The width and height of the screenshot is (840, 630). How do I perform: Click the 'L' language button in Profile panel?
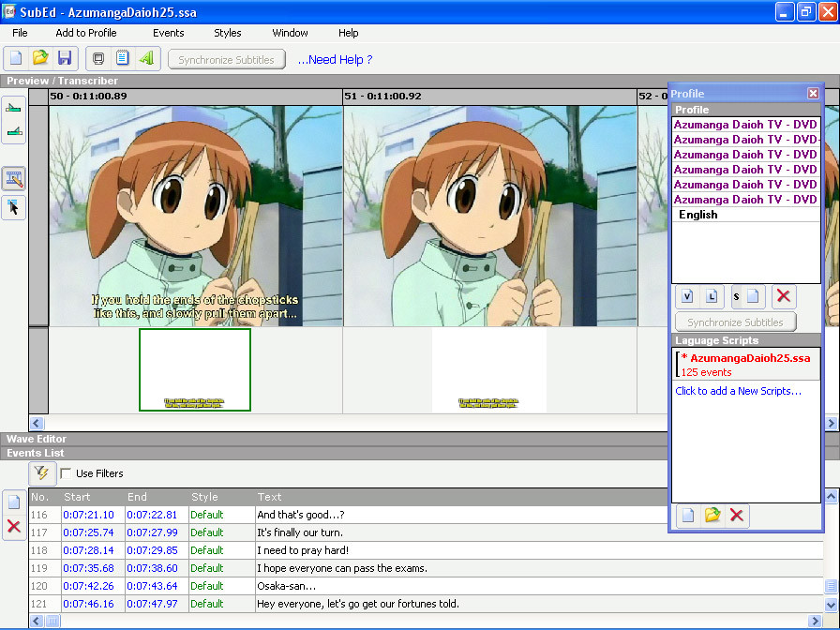coord(712,296)
